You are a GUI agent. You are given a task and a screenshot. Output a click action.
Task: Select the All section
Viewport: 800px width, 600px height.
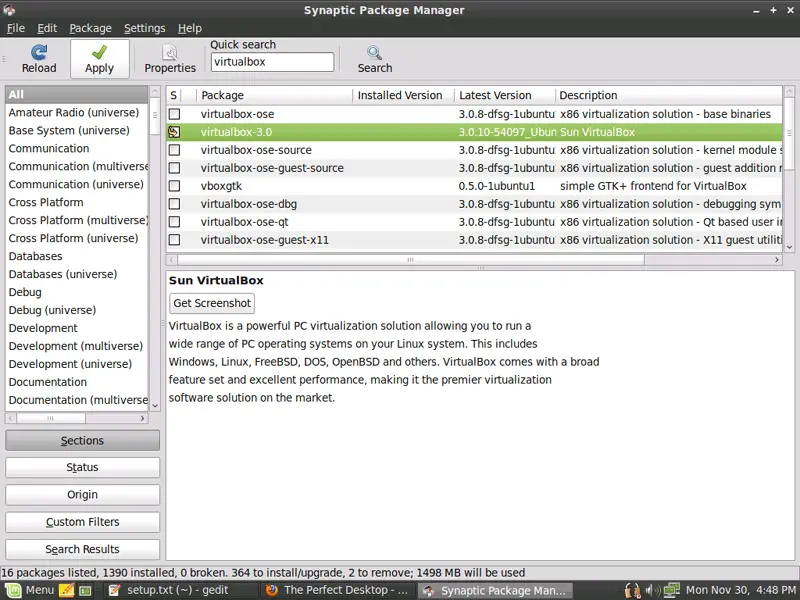click(77, 94)
